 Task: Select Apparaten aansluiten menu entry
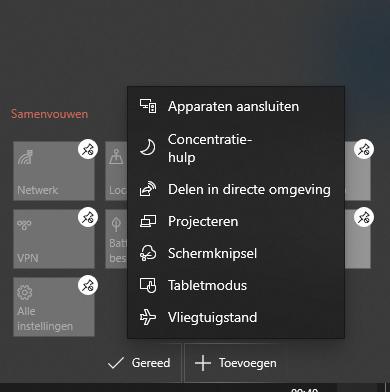click(x=236, y=106)
